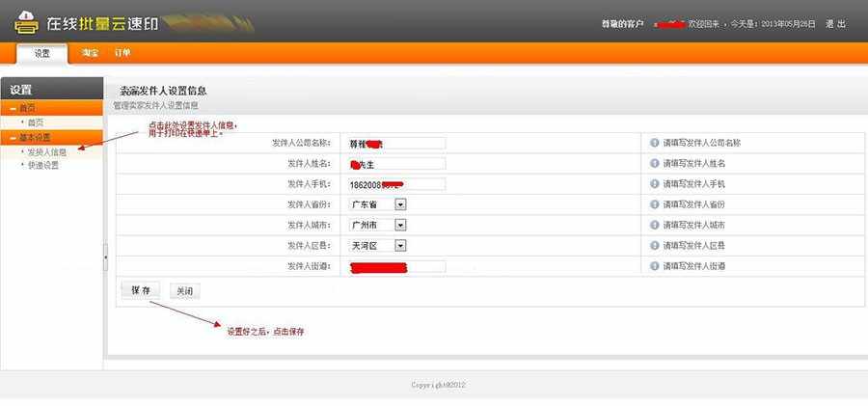The height and width of the screenshot is (406, 868).
Task: Collapse the 首页 sidebar section
Action: click(x=14, y=108)
